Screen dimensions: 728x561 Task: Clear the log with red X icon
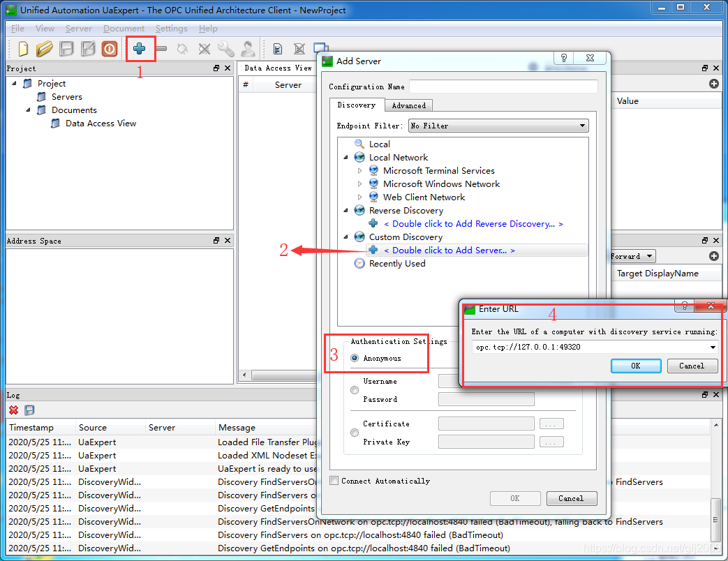click(x=13, y=410)
